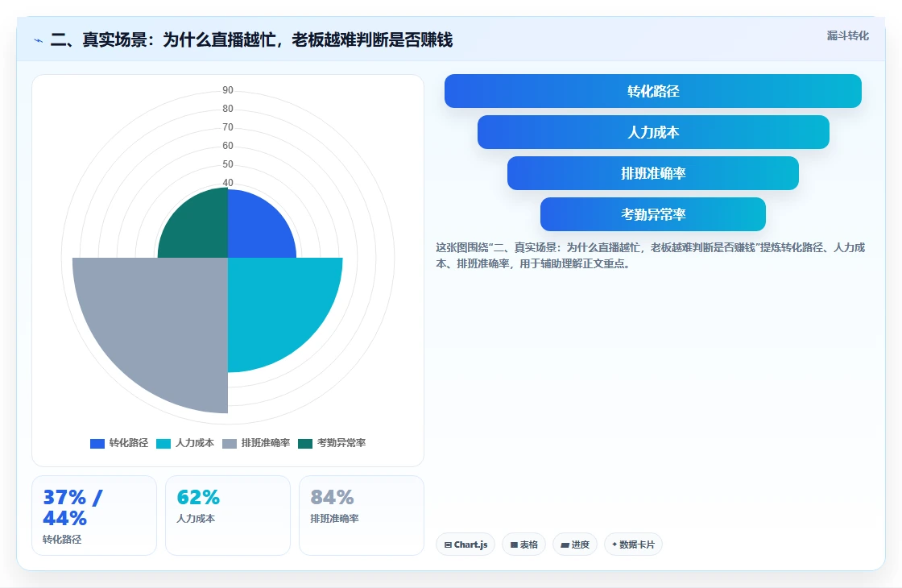This screenshot has width=902, height=588.
Task: Select the 人力成本 funnel bar
Action: click(653, 132)
